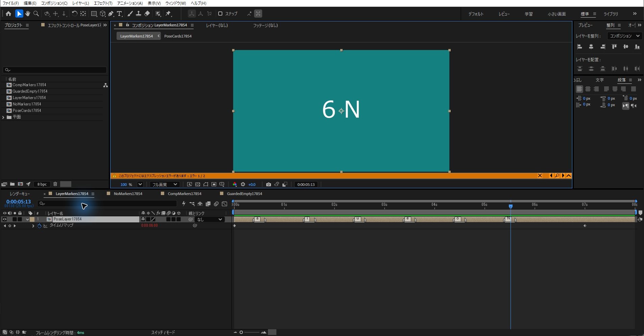Click the Project panel search field

click(55, 70)
